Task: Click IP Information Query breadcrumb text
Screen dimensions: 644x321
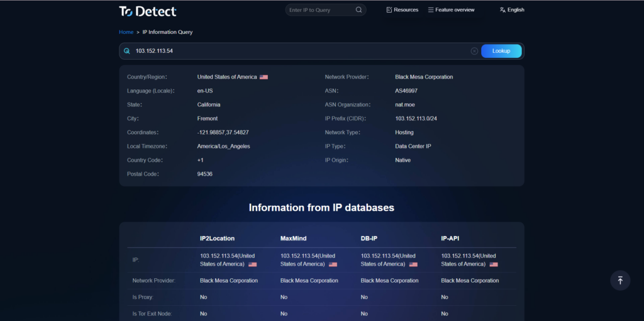Action: 167,32
